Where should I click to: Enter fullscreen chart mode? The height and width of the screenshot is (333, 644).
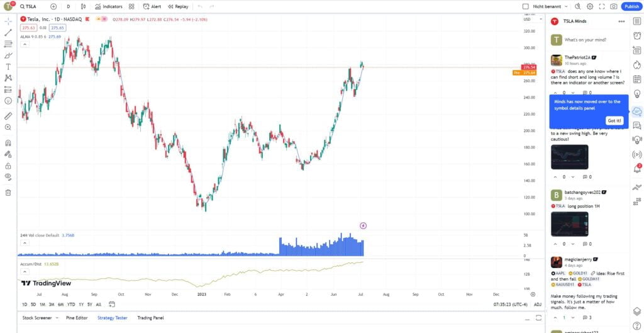[x=602, y=6]
